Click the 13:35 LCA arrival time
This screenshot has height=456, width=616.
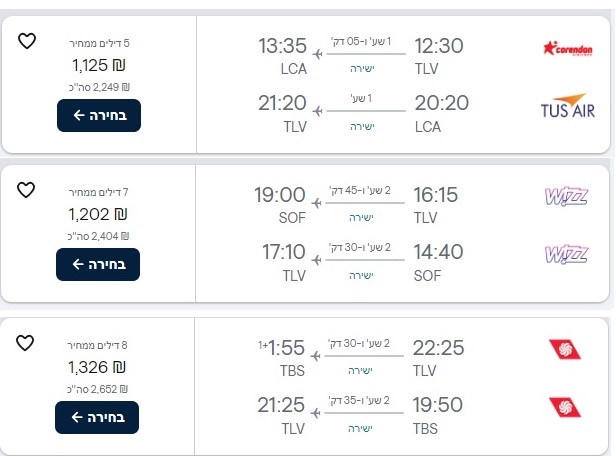point(282,47)
